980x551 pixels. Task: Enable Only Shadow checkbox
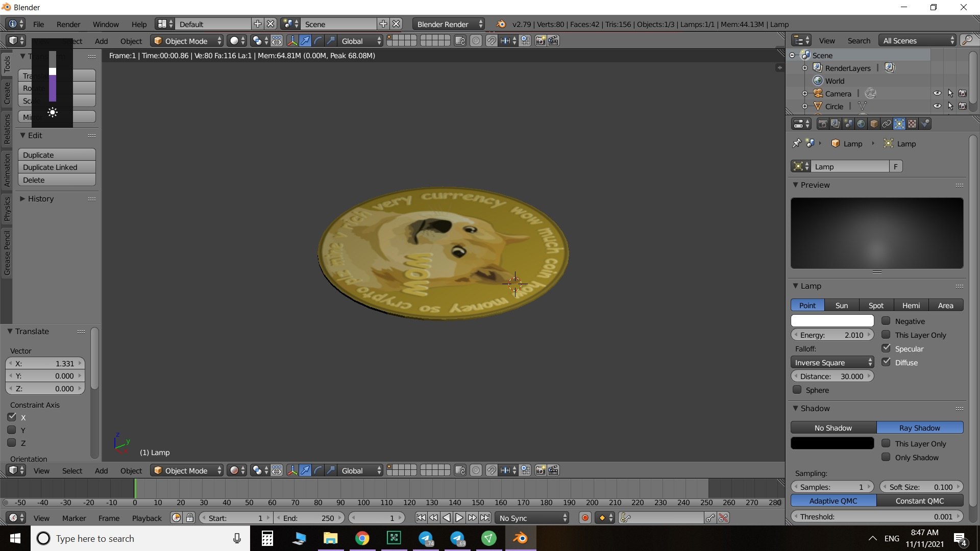point(886,457)
